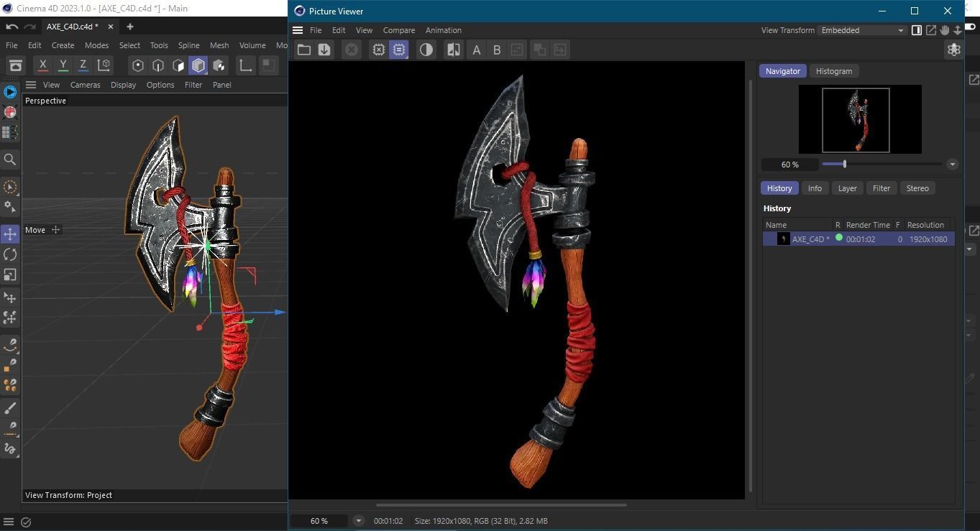Click the axis/coordinate system icon in Cinema 4D
Image resolution: width=980 pixels, height=531 pixels.
click(x=103, y=65)
